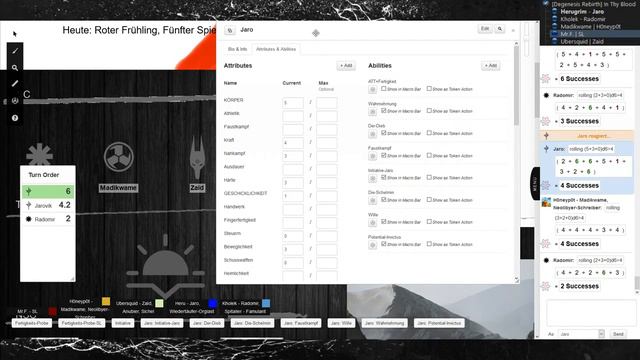640x360 pixels.
Task: Select the ruler measure tool
Action: click(x=15, y=84)
